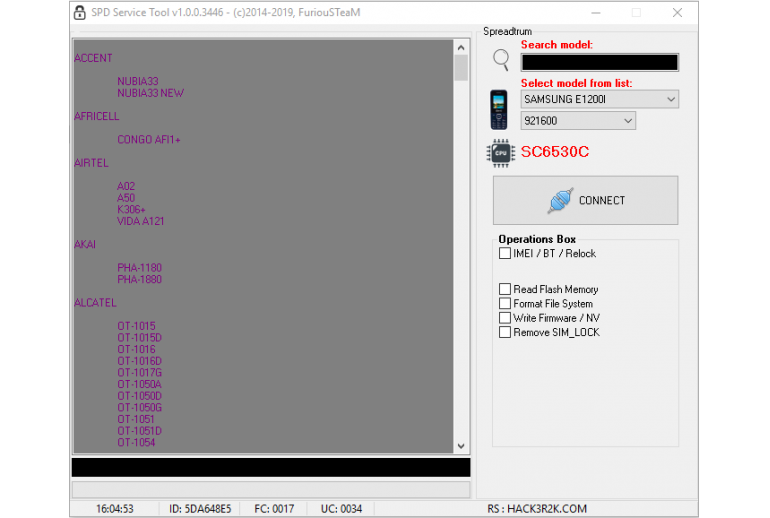Select OT-1015D model
This screenshot has width=770, height=518.
[x=139, y=338]
